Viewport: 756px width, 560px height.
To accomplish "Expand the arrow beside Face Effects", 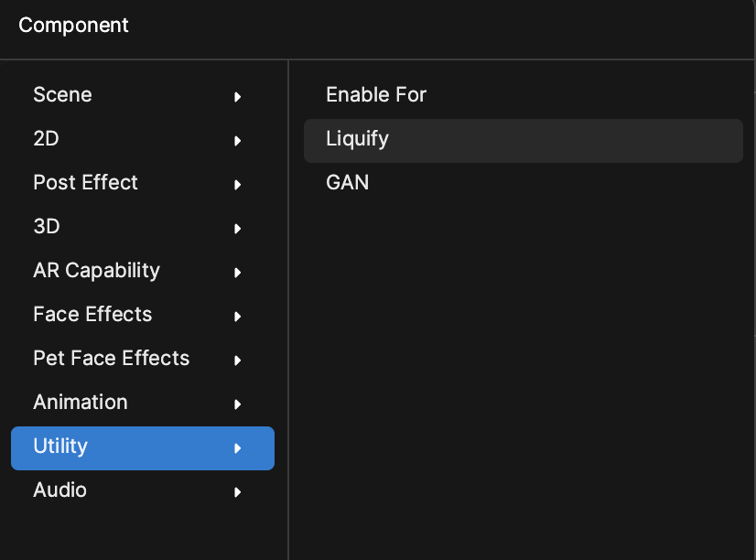I will tap(237, 317).
